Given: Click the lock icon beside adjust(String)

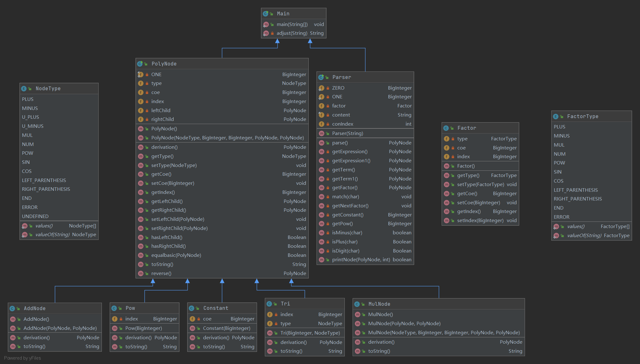Looking at the screenshot, I should click(x=272, y=33).
